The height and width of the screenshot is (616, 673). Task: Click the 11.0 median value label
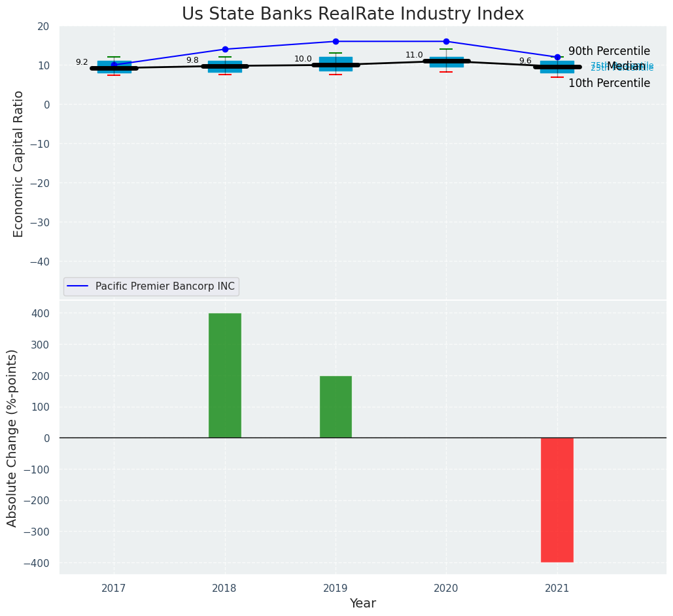pos(414,55)
